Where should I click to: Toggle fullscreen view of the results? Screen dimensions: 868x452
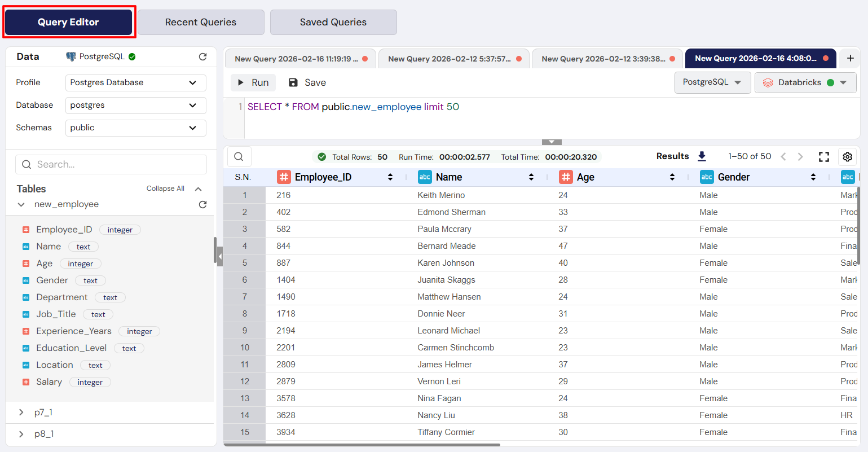[x=824, y=156]
